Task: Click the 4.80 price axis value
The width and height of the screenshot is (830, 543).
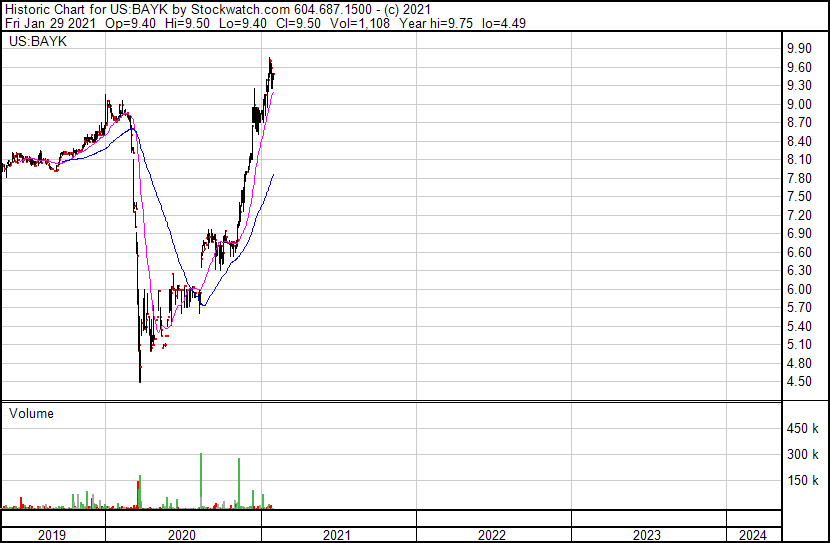Action: pyautogui.click(x=799, y=364)
